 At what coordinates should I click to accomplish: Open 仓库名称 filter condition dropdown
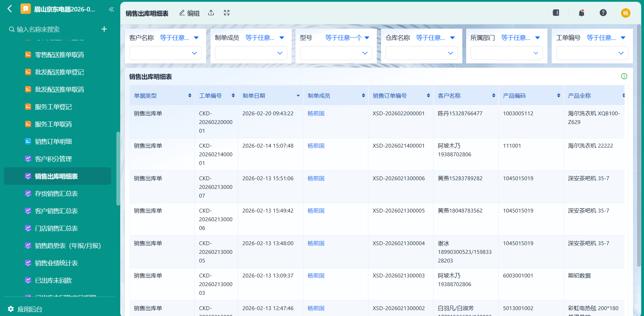point(435,38)
